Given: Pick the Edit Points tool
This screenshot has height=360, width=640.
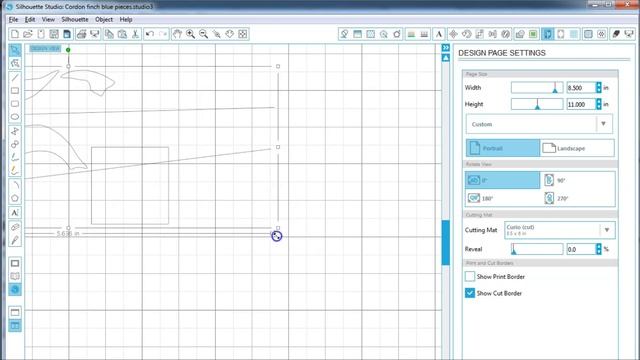Looking at the screenshot, I should pos(15,63).
